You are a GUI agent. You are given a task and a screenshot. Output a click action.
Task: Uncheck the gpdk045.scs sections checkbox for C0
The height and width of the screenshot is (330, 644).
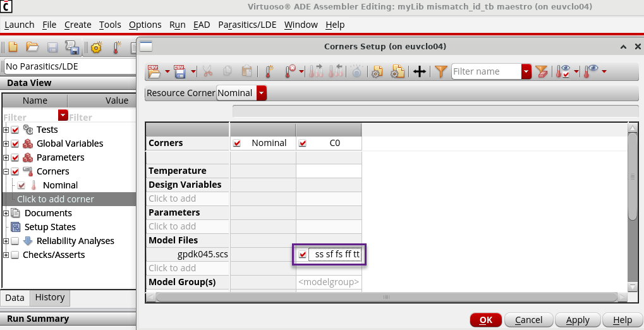(x=303, y=254)
